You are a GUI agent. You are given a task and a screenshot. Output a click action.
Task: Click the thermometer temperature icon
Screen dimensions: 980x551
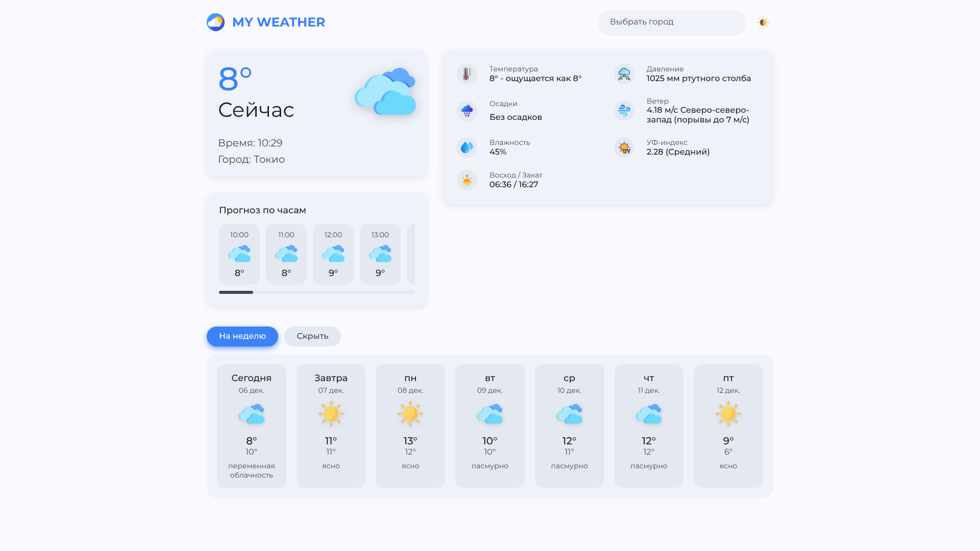(x=467, y=74)
